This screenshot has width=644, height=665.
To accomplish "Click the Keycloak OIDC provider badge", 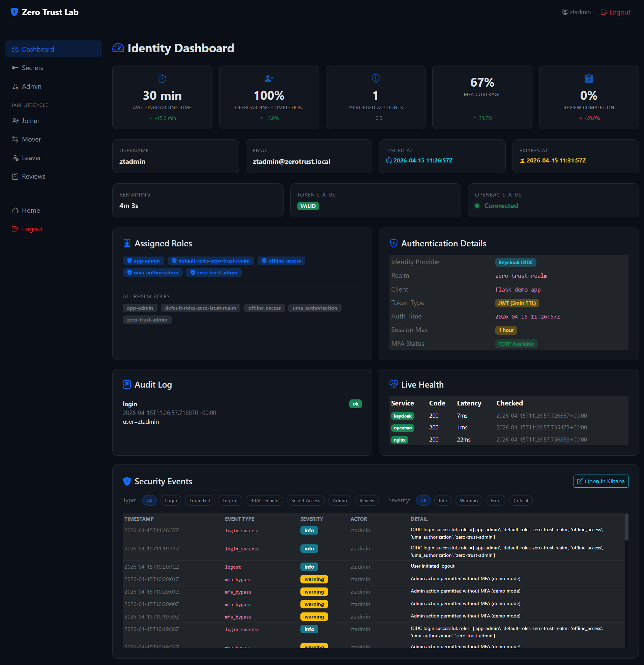I will pyautogui.click(x=516, y=263).
